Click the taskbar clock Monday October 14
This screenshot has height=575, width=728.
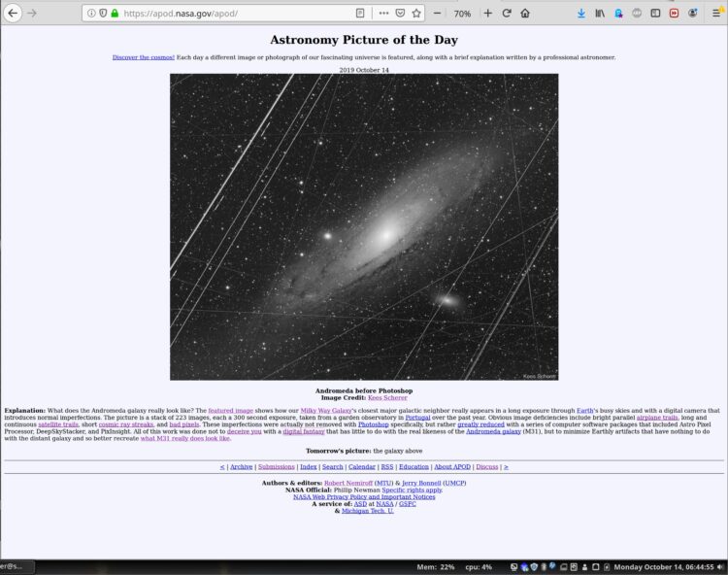coord(664,567)
